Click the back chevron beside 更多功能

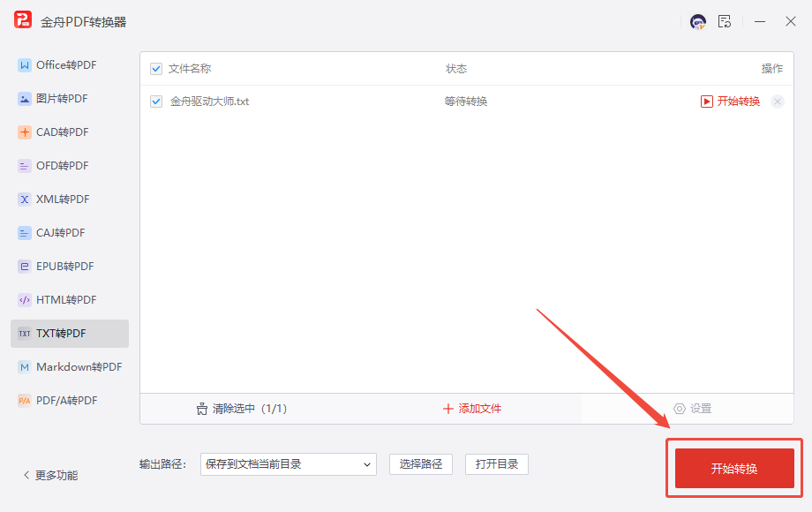(x=26, y=475)
